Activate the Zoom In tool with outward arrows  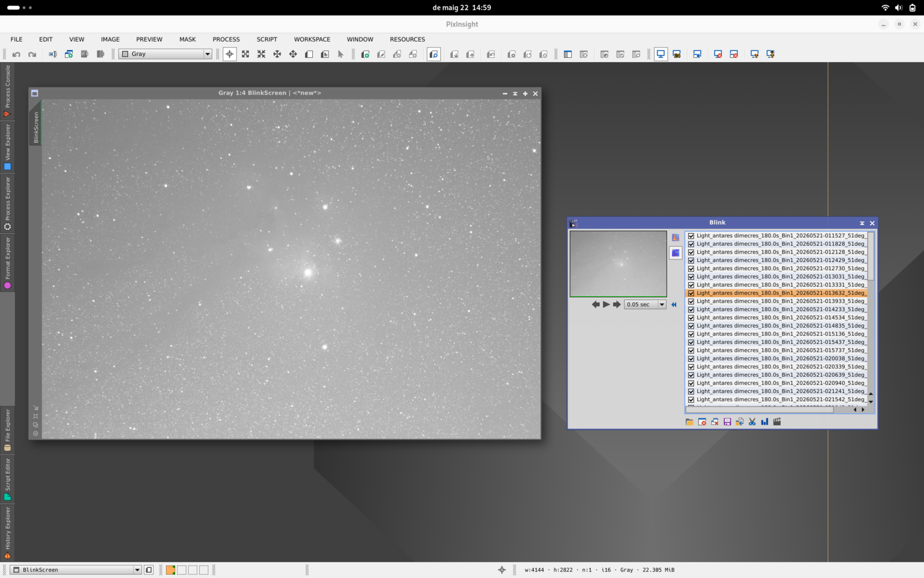245,54
